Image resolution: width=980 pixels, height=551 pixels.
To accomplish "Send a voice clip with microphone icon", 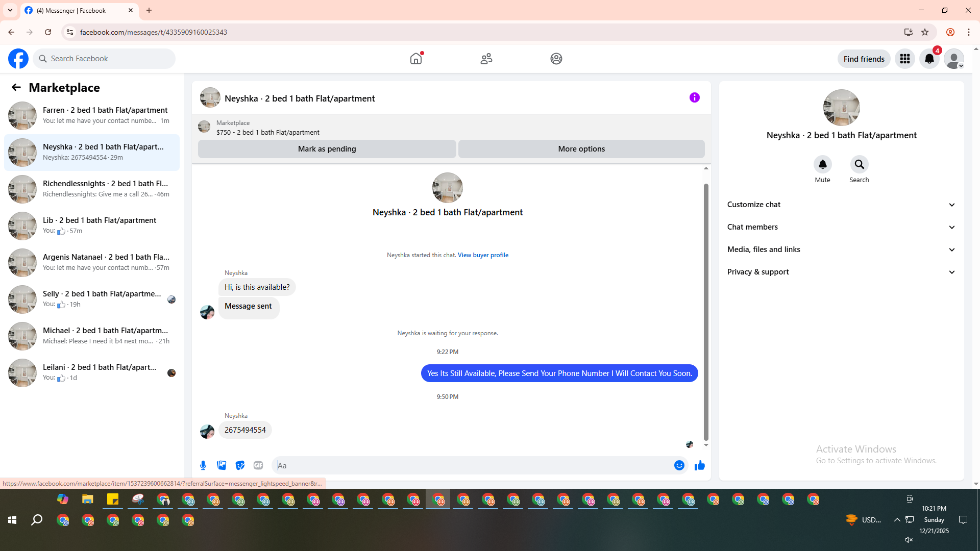I will (203, 465).
